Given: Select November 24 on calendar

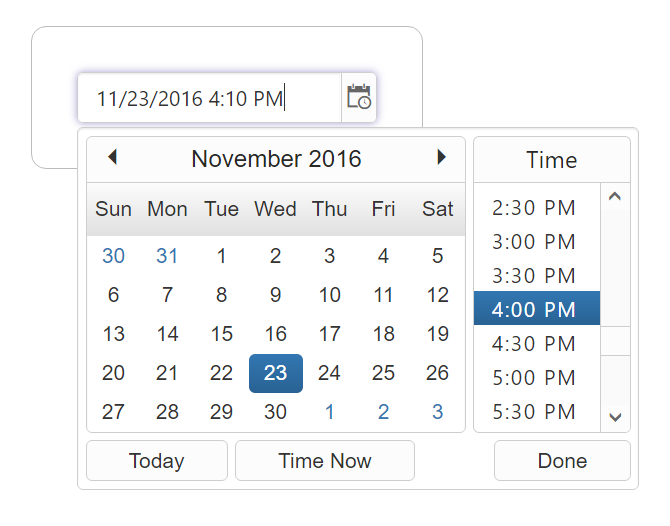Looking at the screenshot, I should (329, 373).
